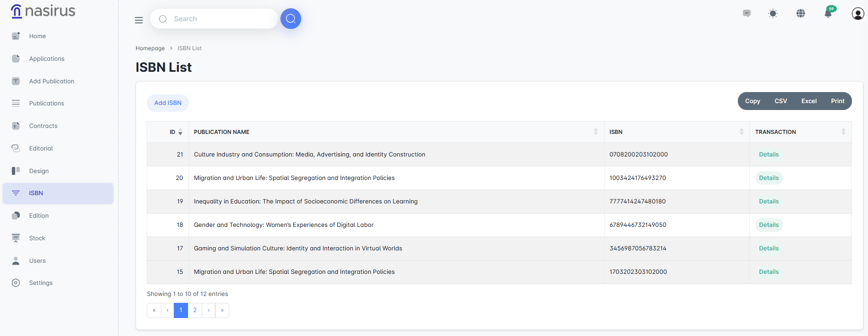The height and width of the screenshot is (336, 868).
Task: Click the Add ISBN button
Action: tap(168, 103)
